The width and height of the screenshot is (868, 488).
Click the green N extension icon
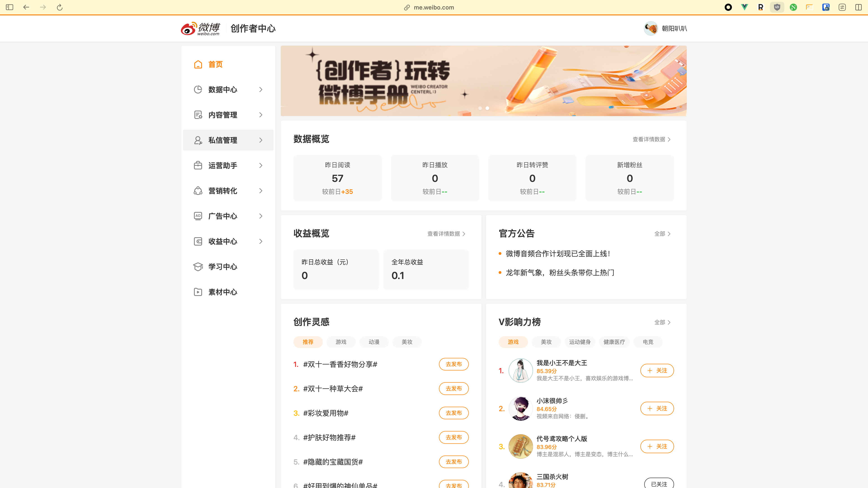point(793,7)
